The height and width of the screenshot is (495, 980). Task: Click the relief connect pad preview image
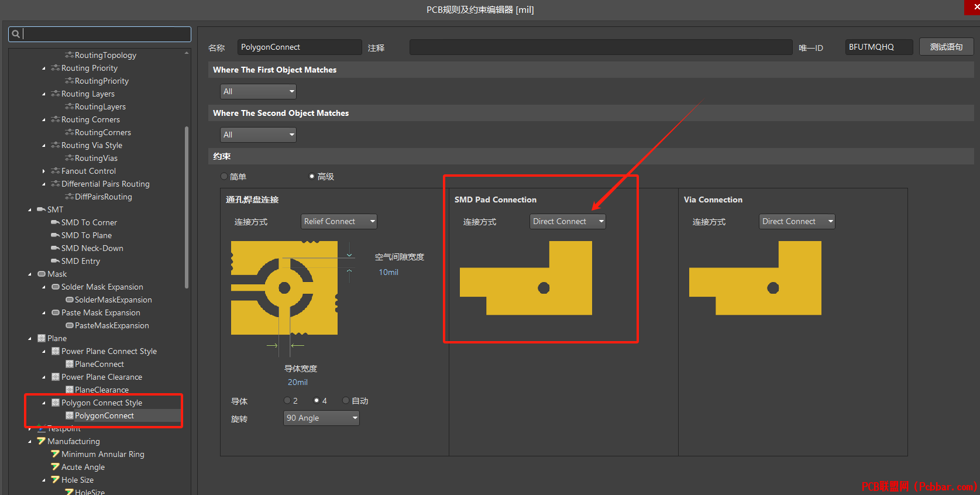click(x=284, y=288)
